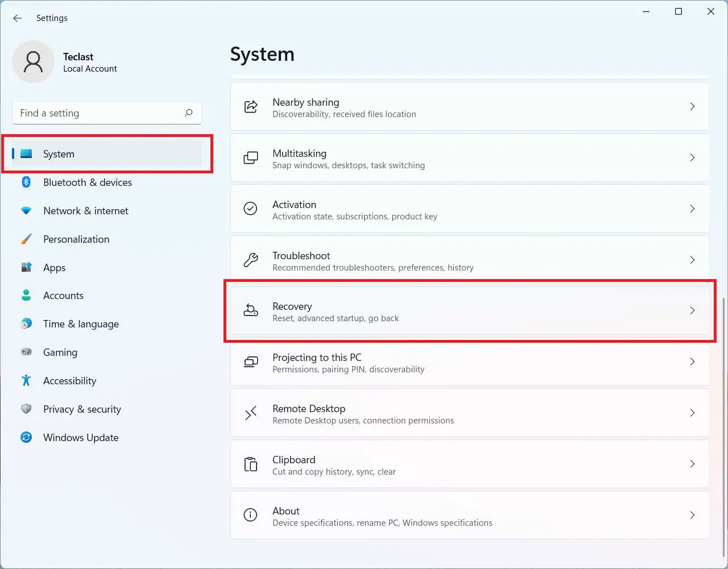This screenshot has width=728, height=569.
Task: Expand the Remote Desktop chevron
Action: pos(692,413)
